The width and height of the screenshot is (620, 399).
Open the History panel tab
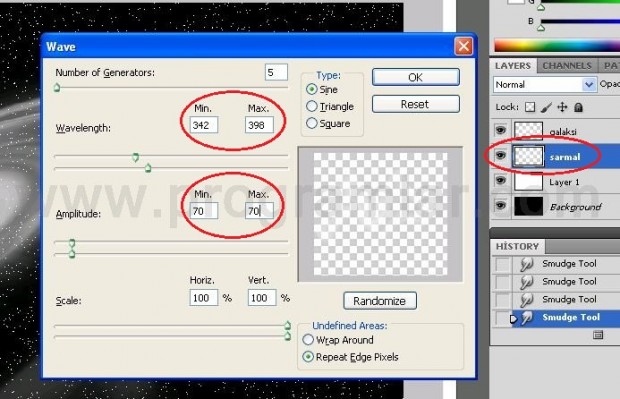point(517,246)
